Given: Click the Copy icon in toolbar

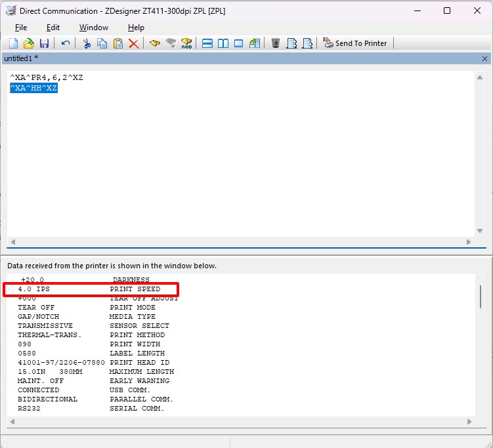Looking at the screenshot, I should pos(102,43).
